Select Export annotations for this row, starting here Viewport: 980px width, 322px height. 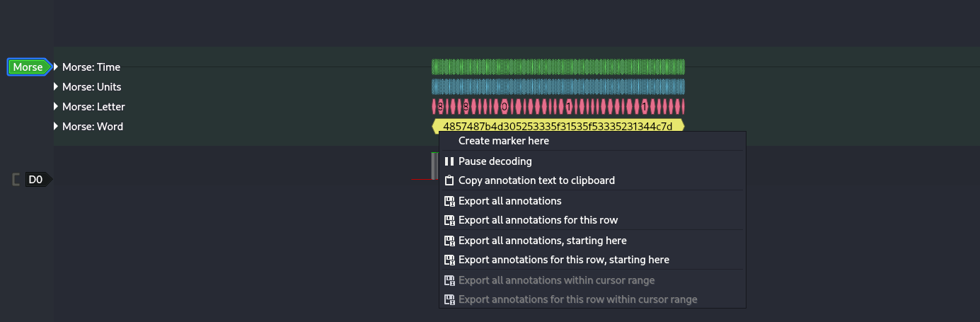563,260
